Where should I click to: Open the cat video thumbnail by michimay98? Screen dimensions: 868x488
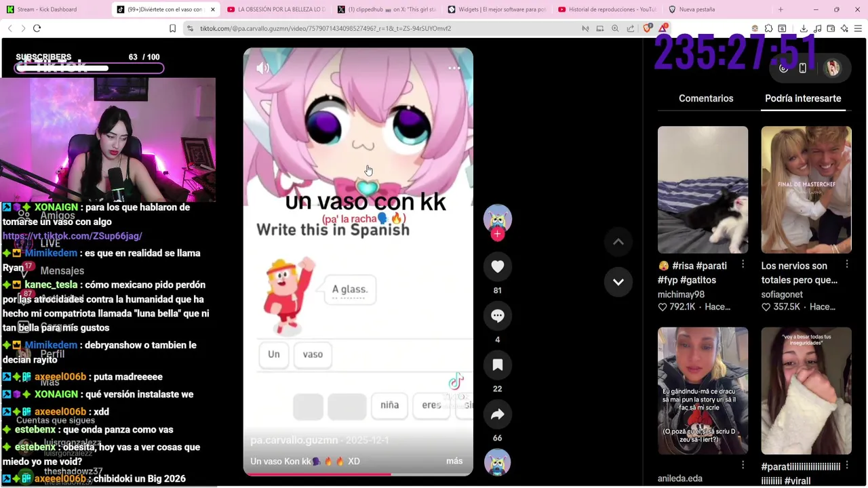coord(703,190)
